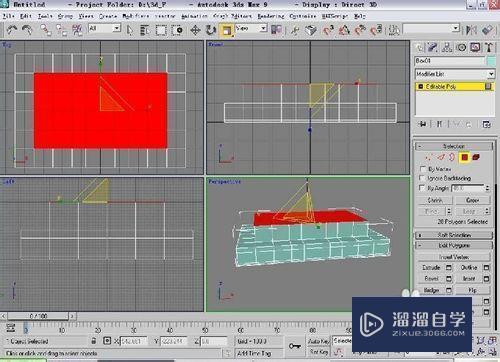Activate the highlighted Select and Scale tool

tap(227, 30)
